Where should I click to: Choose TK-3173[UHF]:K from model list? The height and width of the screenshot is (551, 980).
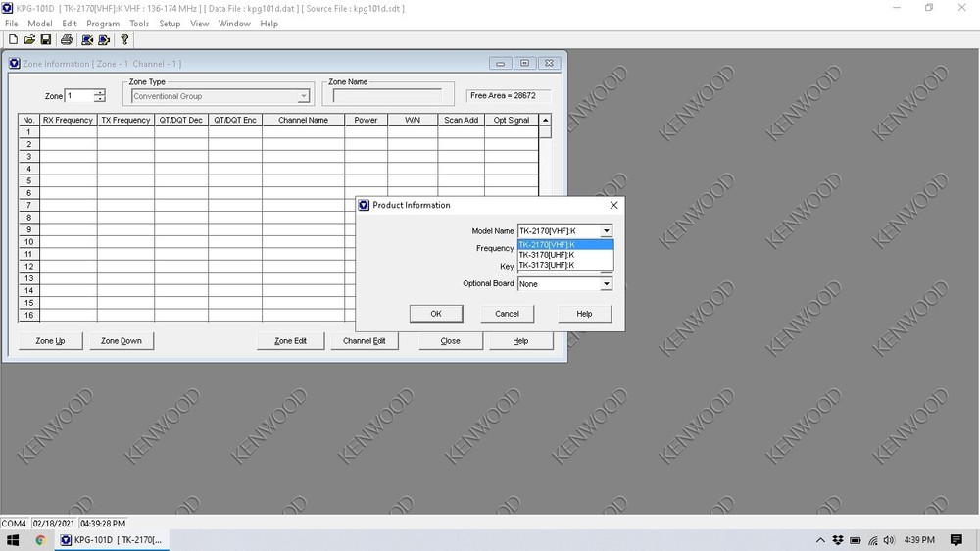pyautogui.click(x=565, y=265)
